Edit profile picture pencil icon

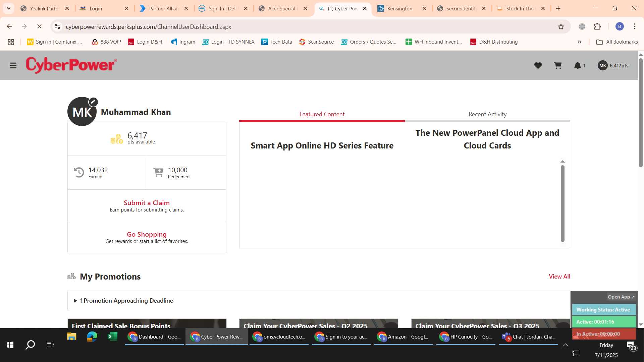tap(93, 102)
